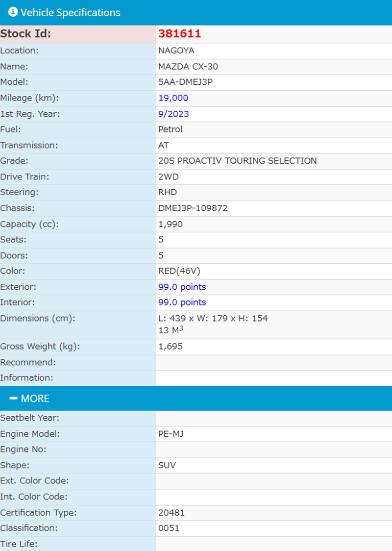Click the Chassis: label
Image resolution: width=392 pixels, height=551 pixels.
[18, 208]
